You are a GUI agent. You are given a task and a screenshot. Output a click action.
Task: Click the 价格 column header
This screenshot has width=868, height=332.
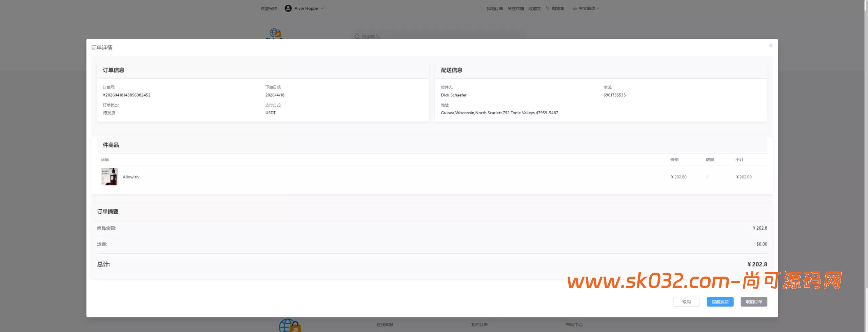[x=674, y=159]
